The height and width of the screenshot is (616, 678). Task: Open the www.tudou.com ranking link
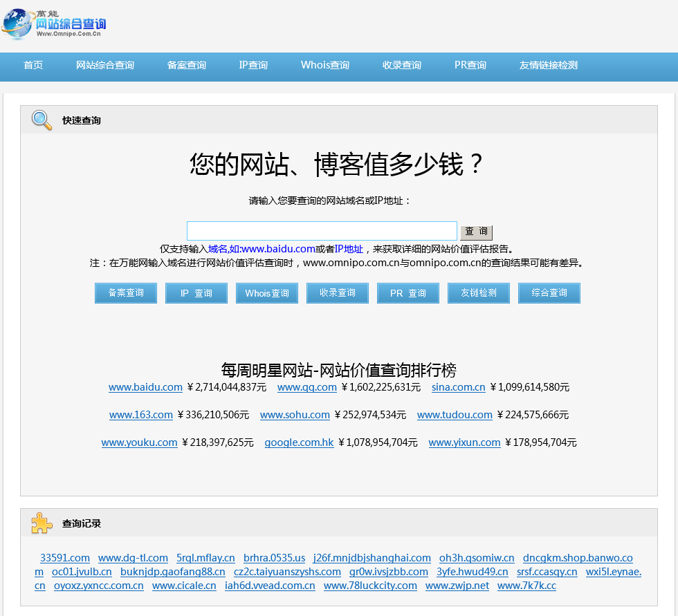455,415
